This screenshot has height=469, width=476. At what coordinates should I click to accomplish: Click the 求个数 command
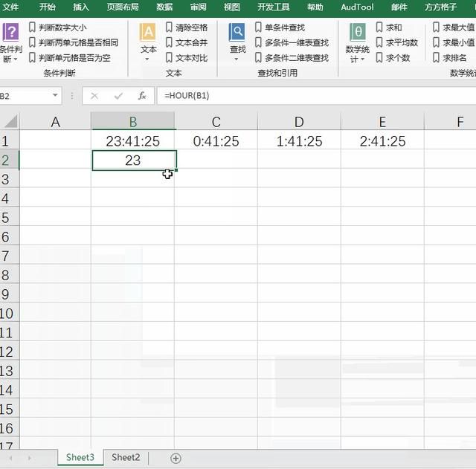[393, 58]
